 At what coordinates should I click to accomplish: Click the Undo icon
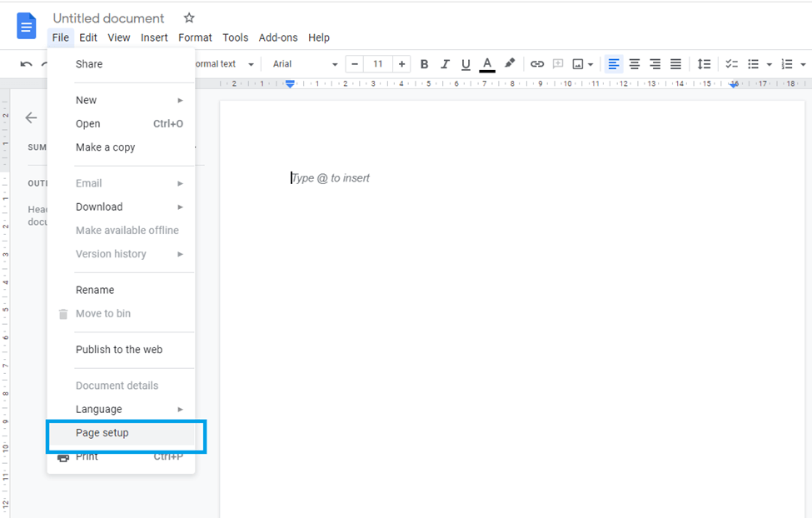(26, 64)
